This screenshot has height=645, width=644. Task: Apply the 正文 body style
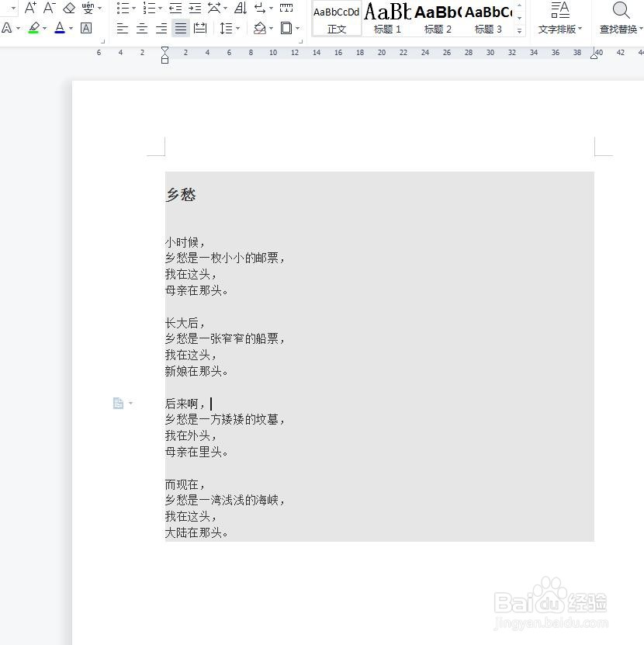coord(337,18)
